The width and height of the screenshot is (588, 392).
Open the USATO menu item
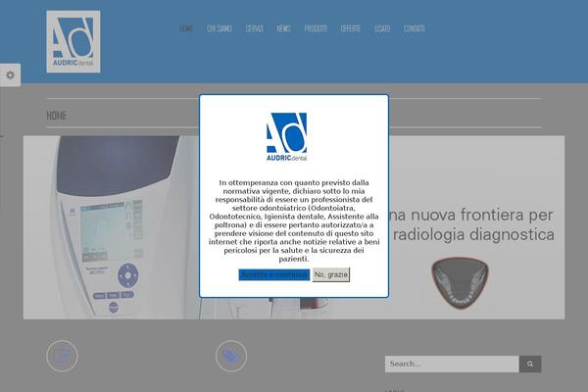tap(382, 28)
